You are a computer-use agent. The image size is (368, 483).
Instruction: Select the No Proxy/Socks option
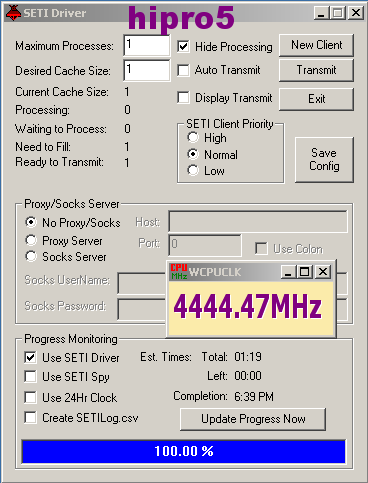point(31,222)
